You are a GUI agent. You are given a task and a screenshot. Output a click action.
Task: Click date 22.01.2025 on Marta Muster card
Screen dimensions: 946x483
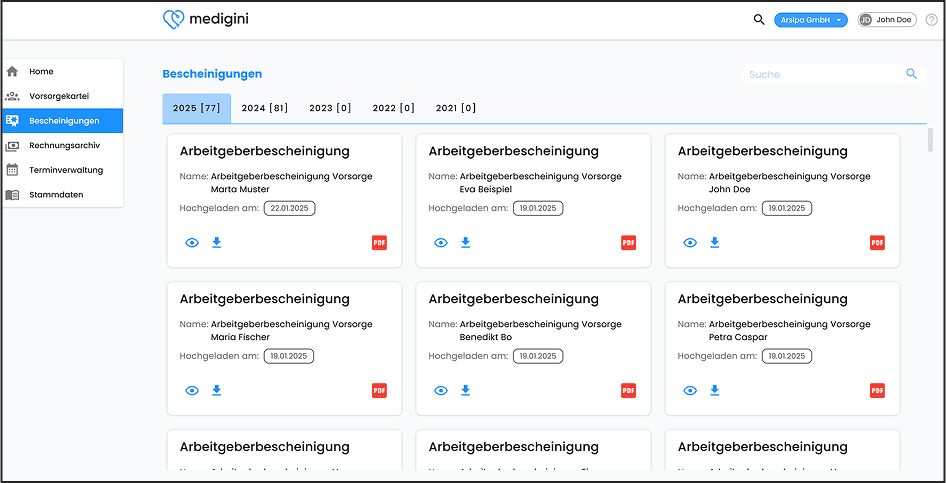290,208
